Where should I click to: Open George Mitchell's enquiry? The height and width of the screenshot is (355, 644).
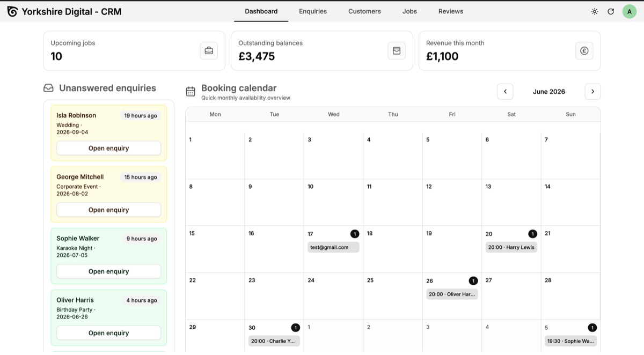click(108, 210)
